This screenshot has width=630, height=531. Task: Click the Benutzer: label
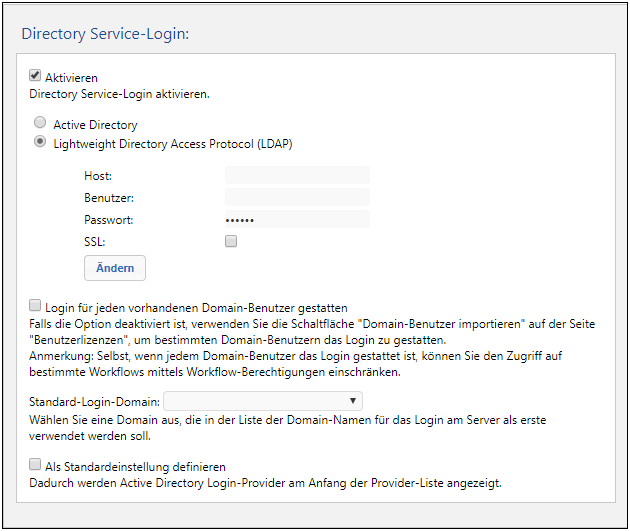coord(108,198)
